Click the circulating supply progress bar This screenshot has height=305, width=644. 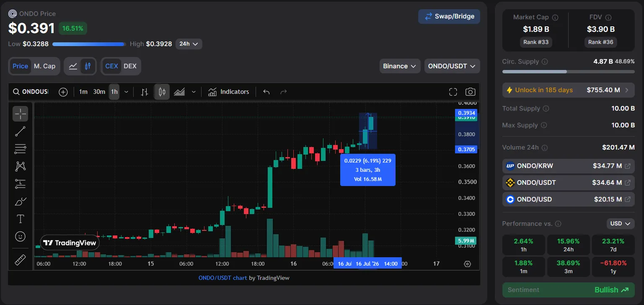[x=568, y=72]
